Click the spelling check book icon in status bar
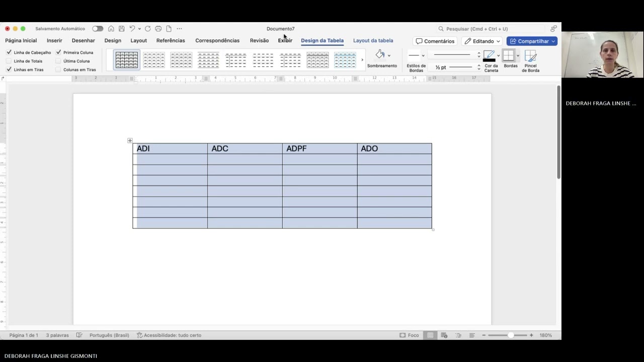 point(79,335)
